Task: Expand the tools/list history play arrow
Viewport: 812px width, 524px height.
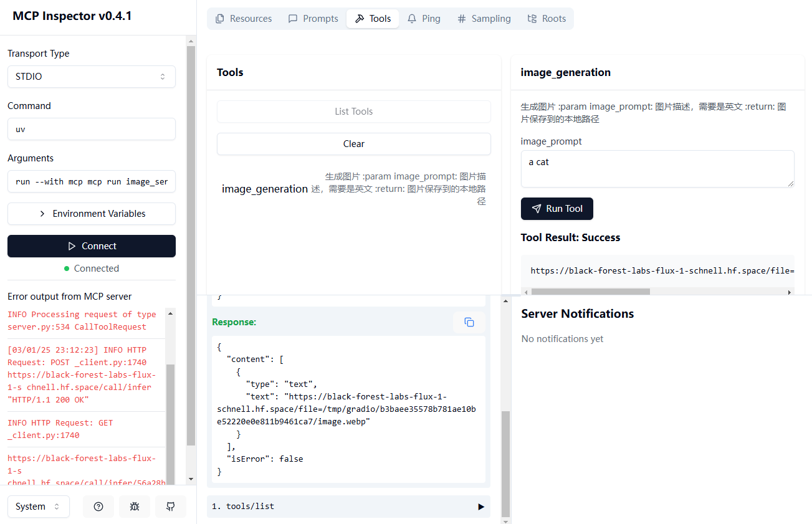Action: tap(480, 507)
